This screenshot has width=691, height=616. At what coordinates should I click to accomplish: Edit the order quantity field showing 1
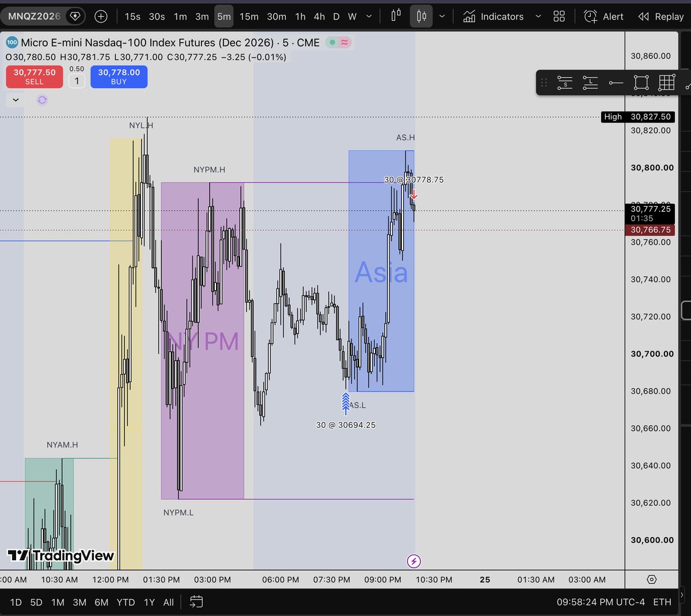coord(77,81)
